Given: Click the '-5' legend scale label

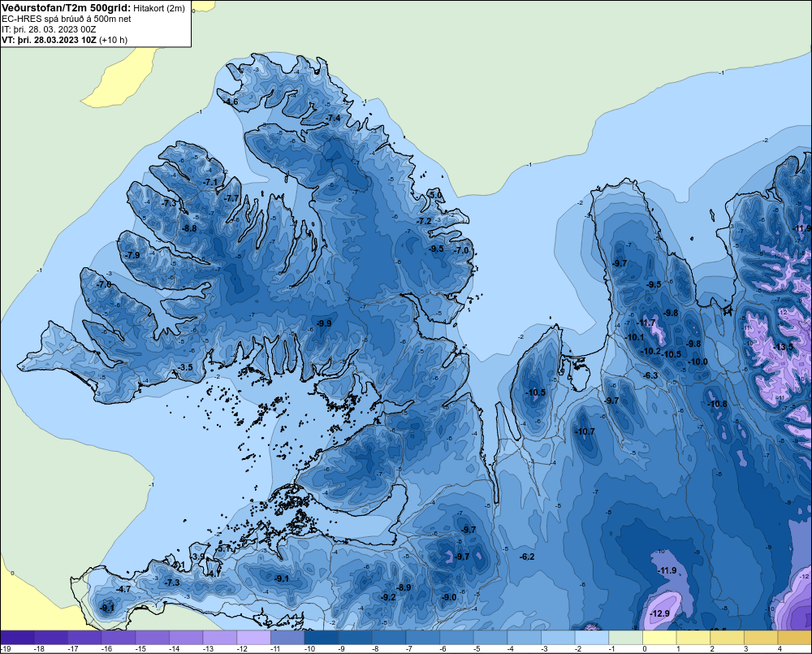Looking at the screenshot, I should point(478,649).
